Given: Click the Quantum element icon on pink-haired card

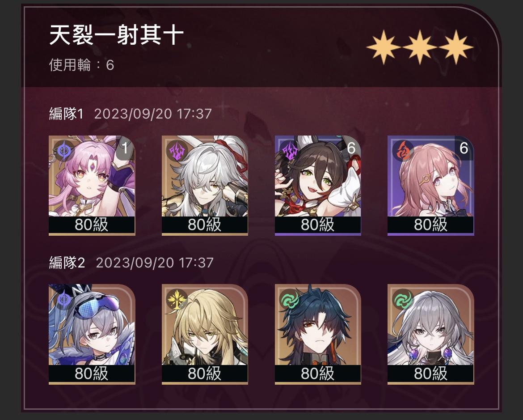Looking at the screenshot, I should (x=64, y=151).
